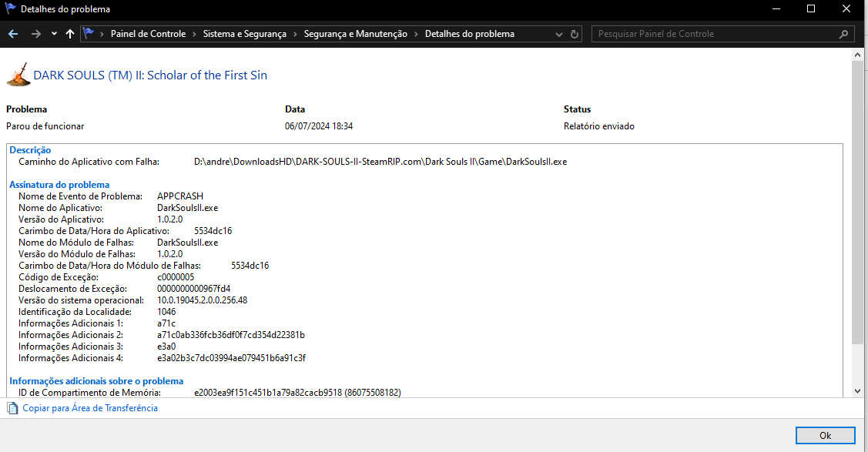Click the Status column header
868x452 pixels.
pyautogui.click(x=578, y=109)
